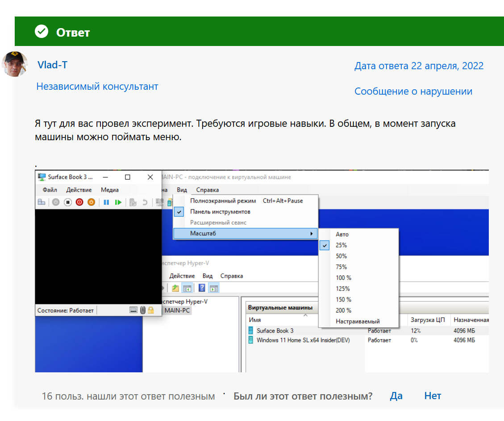Click the red Shut Down VM icon

pos(79,202)
